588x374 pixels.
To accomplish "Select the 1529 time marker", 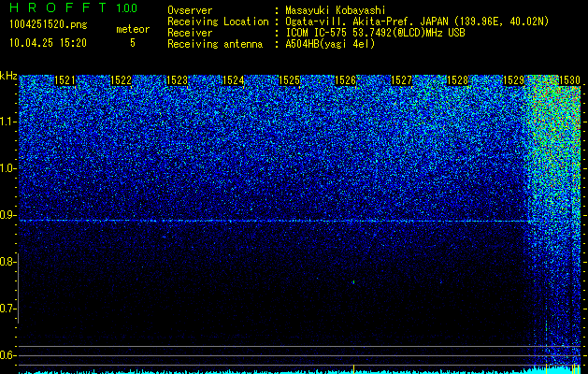I will tap(513, 80).
